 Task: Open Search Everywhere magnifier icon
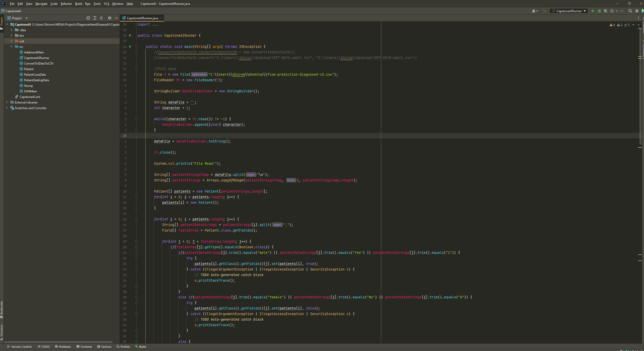(630, 11)
